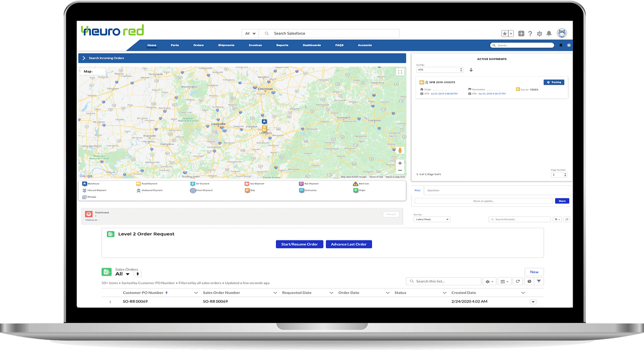Expand the map to fullscreen with the expand icon
Viewport: 644px width, 350px height.
tap(400, 71)
